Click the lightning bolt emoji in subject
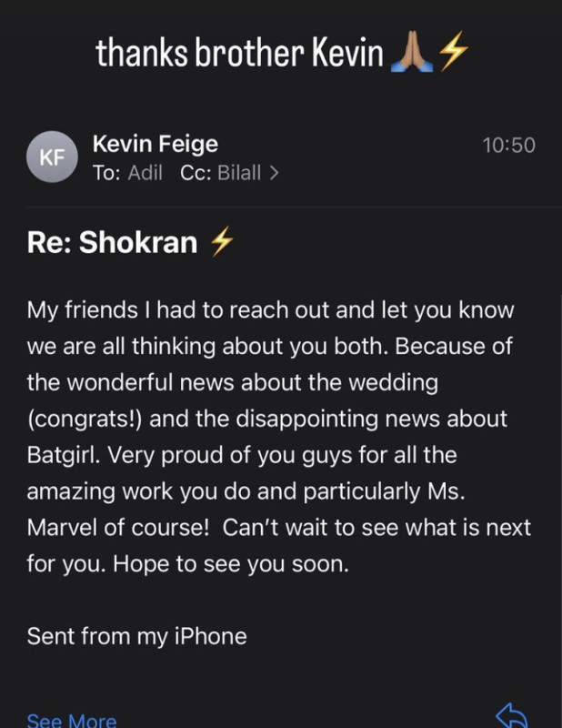Image resolution: width=562 pixels, height=728 pixels. [222, 241]
